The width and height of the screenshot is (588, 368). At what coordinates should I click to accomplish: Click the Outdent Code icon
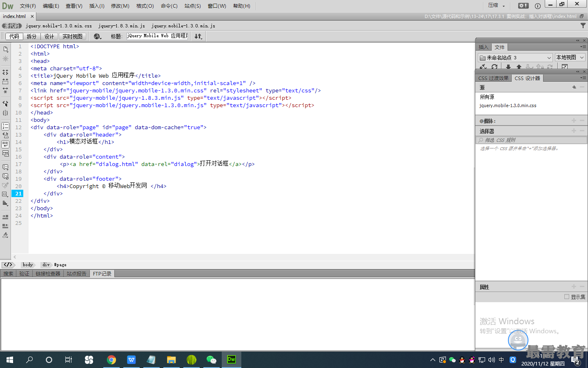coord(5,226)
